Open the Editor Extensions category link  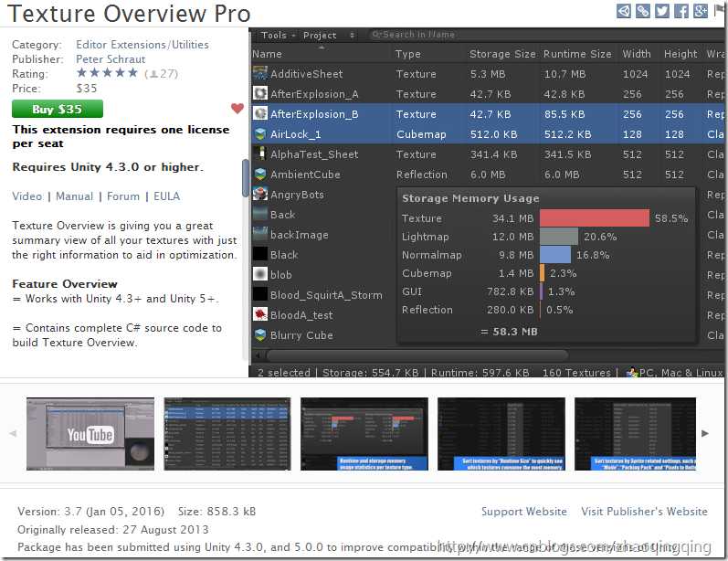click(121, 45)
